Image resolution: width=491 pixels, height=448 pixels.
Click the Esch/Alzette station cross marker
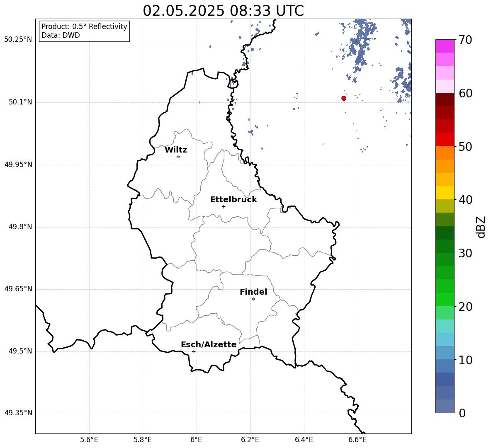194,351
